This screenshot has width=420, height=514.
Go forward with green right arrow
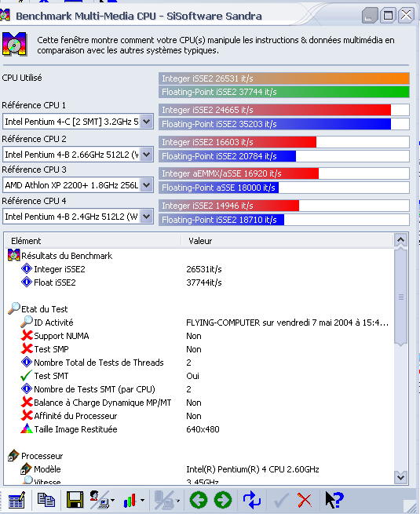point(223,500)
